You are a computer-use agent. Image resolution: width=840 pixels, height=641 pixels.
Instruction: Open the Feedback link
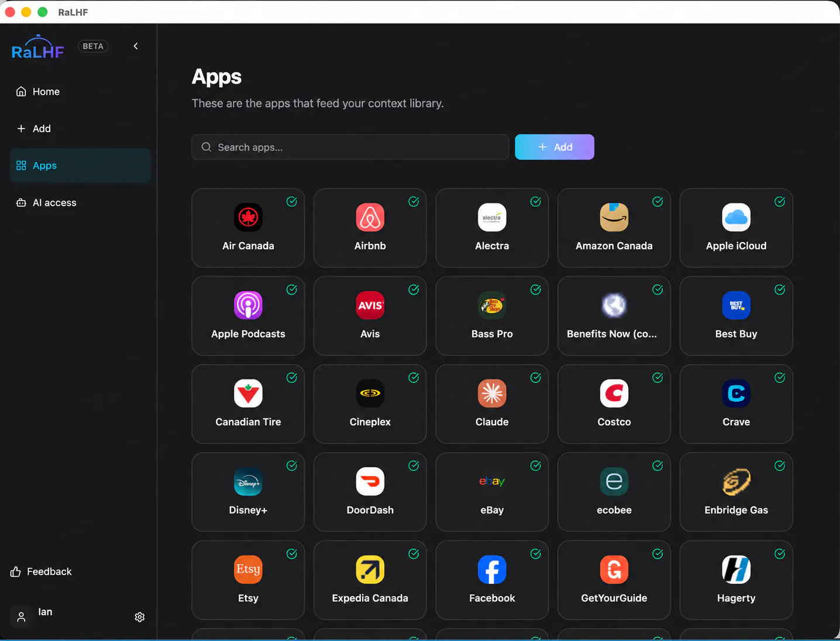41,571
